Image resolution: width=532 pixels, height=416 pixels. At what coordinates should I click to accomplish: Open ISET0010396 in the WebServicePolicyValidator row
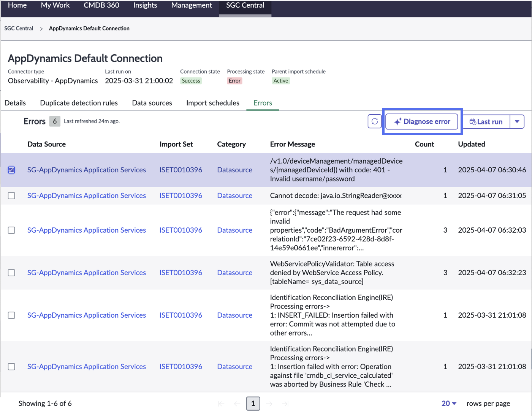(181, 273)
